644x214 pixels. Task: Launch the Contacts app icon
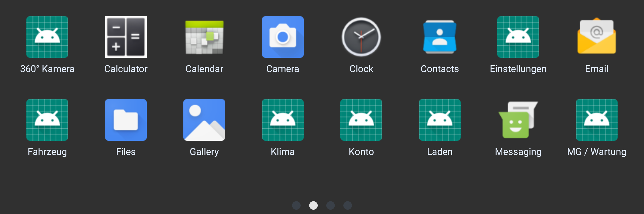coord(440,37)
